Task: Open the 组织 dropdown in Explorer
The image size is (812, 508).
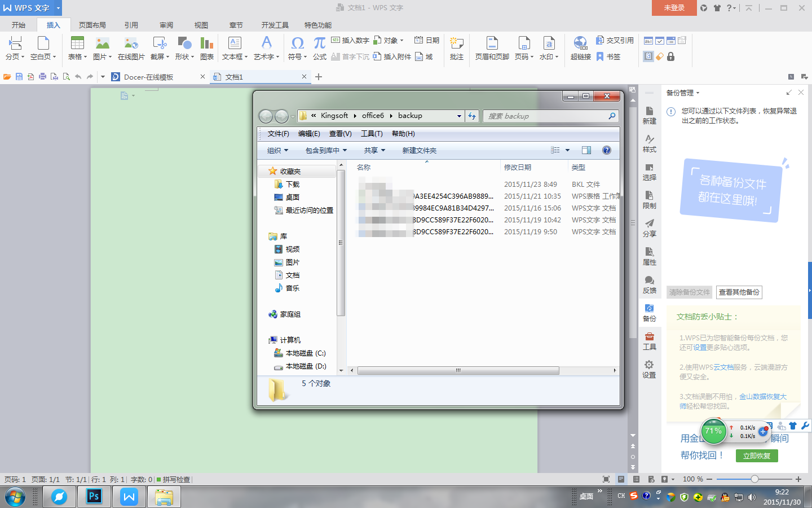Action: pyautogui.click(x=277, y=150)
